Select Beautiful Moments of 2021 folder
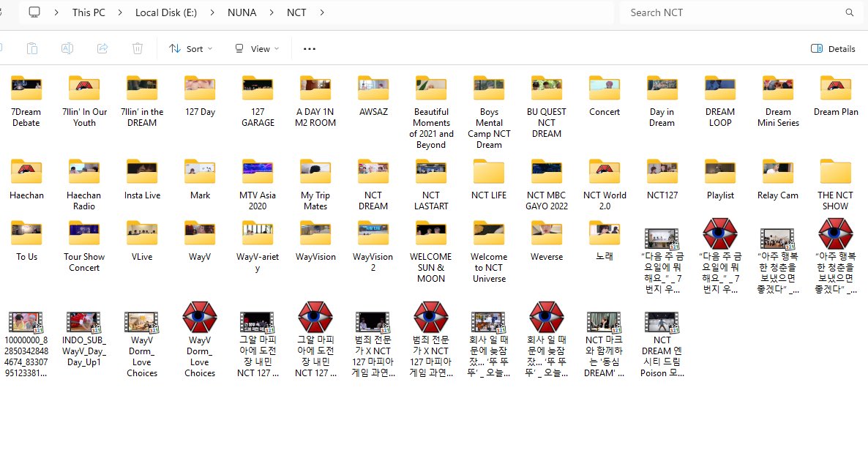Image resolution: width=868 pixels, height=464 pixels. pyautogui.click(x=431, y=113)
